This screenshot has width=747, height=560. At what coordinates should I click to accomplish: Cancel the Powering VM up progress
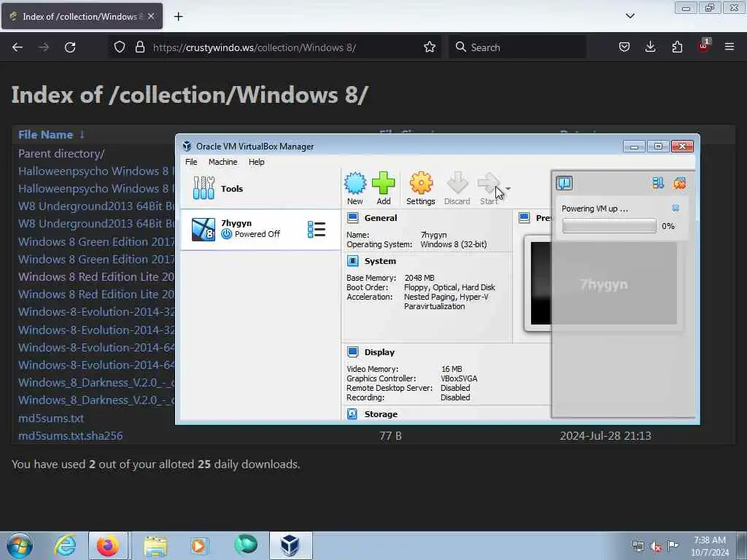[676, 208]
